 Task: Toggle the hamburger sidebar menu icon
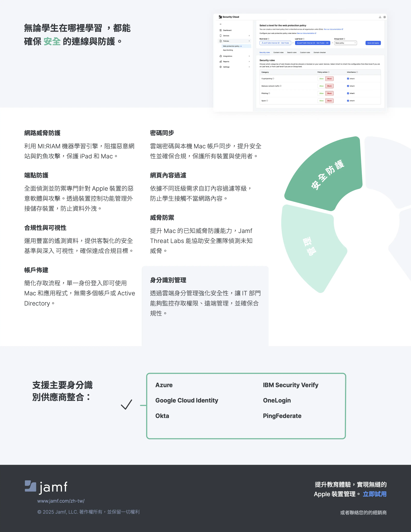[221, 24]
